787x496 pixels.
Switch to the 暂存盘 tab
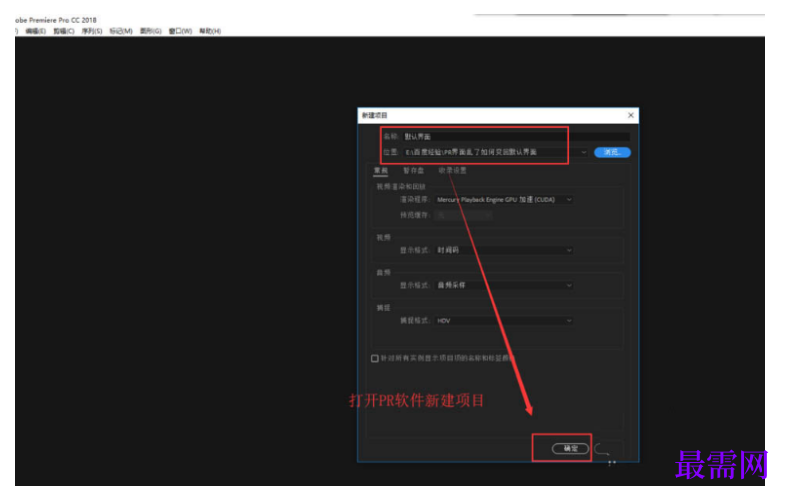tap(414, 171)
